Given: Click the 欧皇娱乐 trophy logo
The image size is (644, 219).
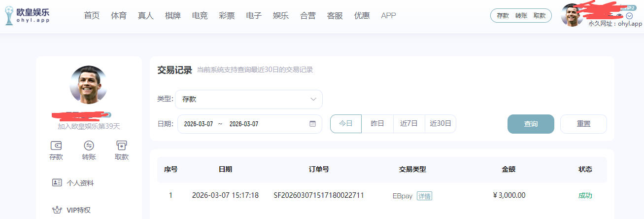Looking at the screenshot, I should tap(9, 16).
